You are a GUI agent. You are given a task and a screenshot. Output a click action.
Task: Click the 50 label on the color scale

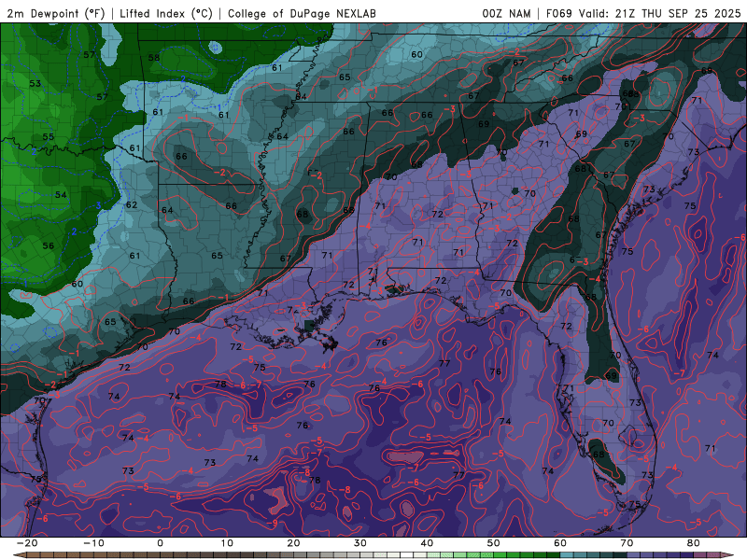click(494, 543)
